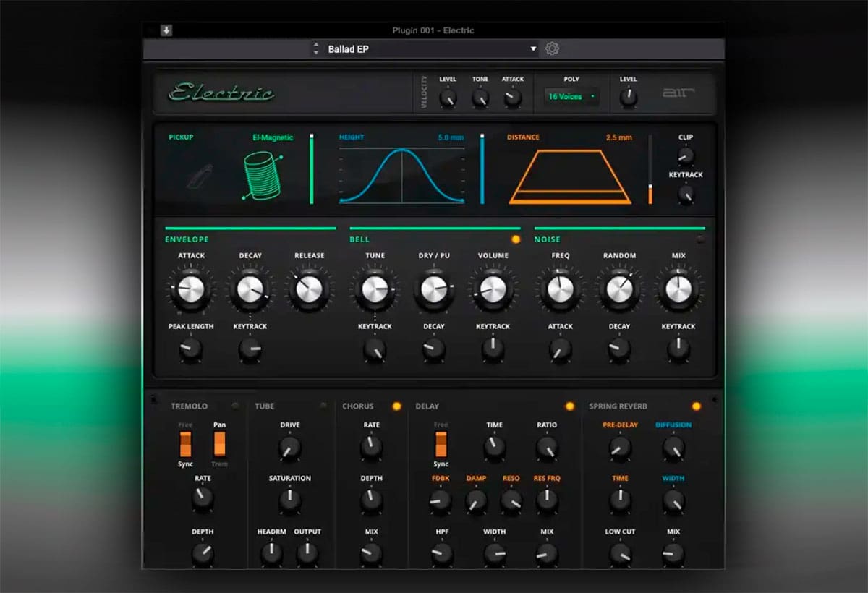Click the Bell Decay knob
This screenshot has height=593, width=868.
click(434, 350)
